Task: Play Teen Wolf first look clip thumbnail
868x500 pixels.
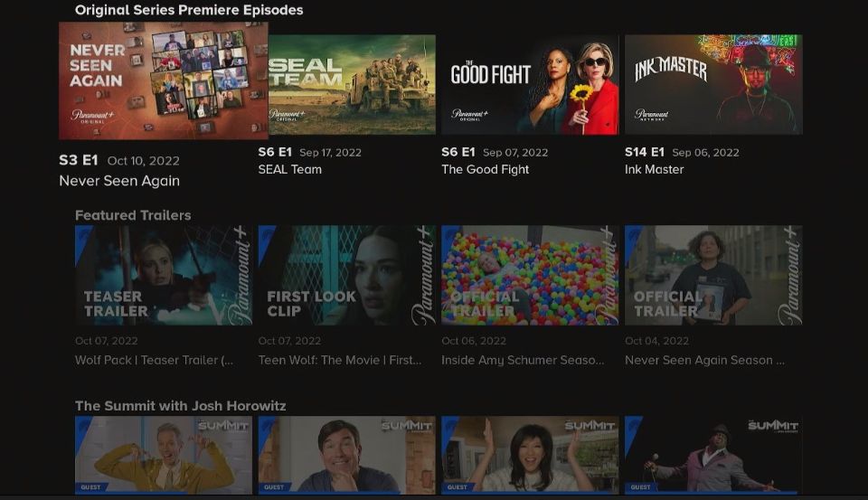Action: coord(346,275)
